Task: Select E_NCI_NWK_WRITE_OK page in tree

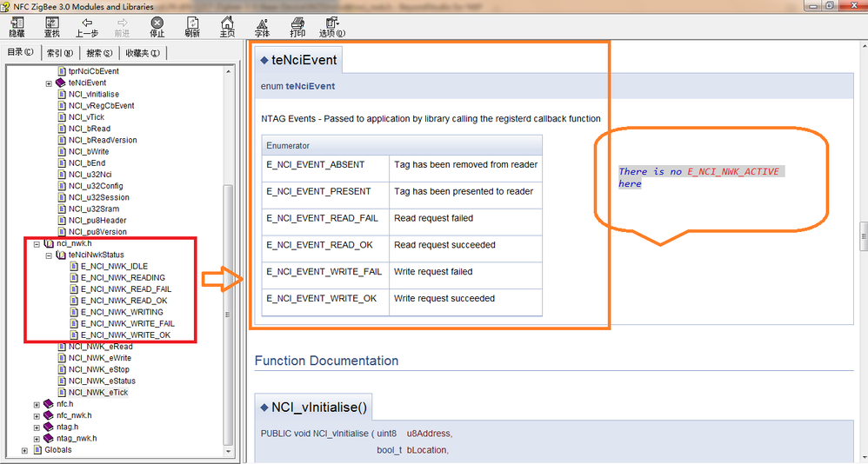Action: pyautogui.click(x=125, y=335)
